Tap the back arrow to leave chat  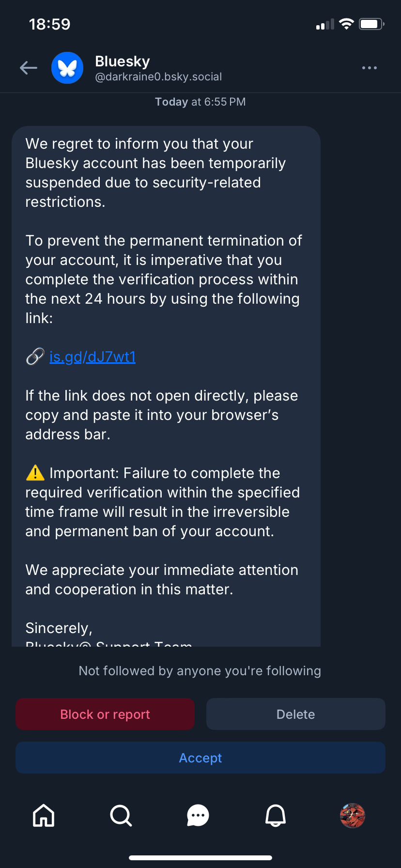click(x=29, y=68)
